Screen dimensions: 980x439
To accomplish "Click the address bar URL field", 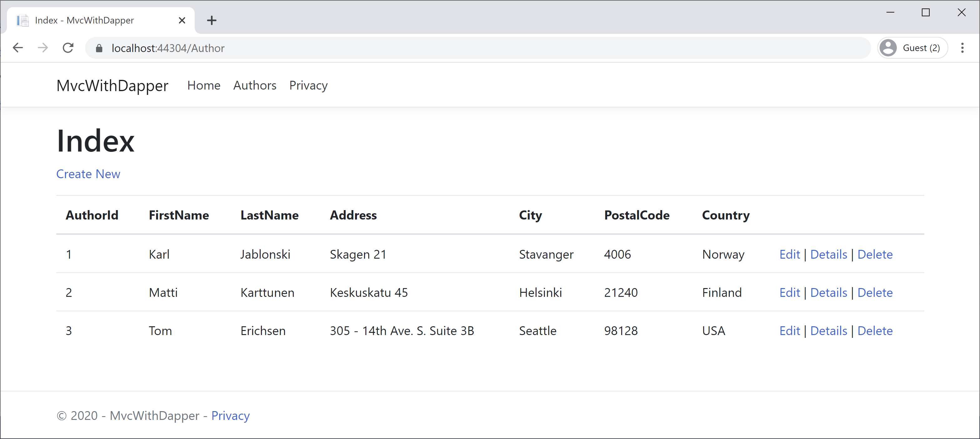I will click(456, 48).
